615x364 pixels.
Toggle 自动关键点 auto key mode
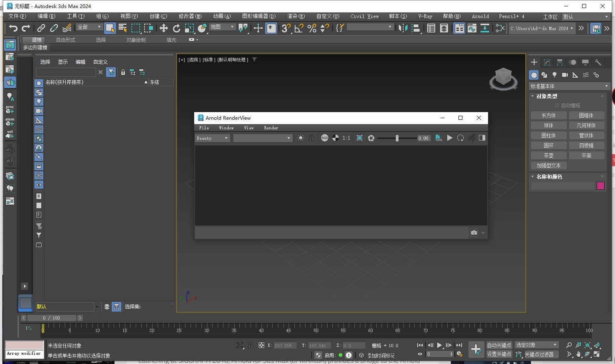pos(499,345)
